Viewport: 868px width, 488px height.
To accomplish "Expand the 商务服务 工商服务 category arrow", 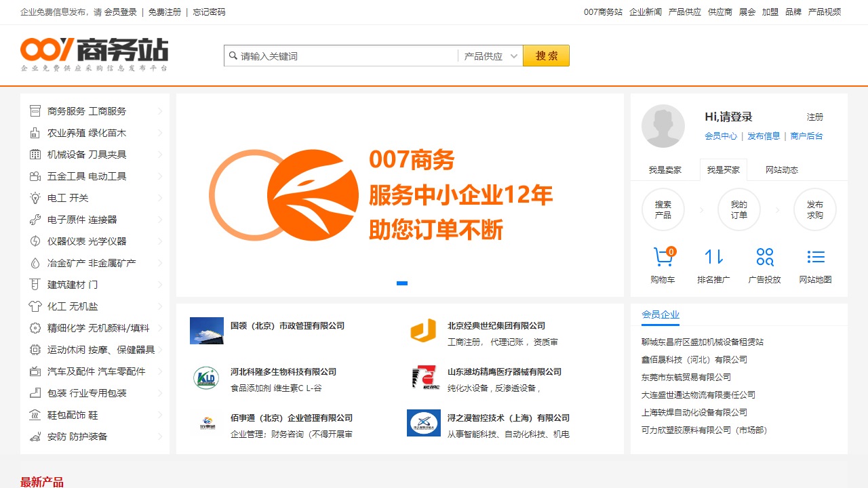I will tap(160, 111).
